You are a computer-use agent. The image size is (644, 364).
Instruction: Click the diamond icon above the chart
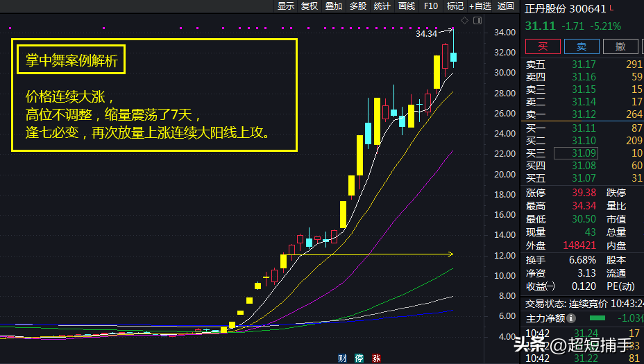tap(464, 21)
